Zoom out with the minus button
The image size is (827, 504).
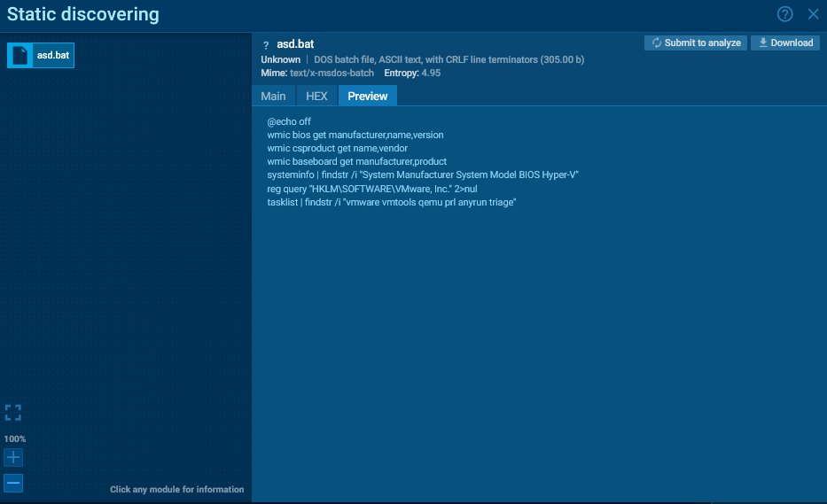[x=13, y=483]
